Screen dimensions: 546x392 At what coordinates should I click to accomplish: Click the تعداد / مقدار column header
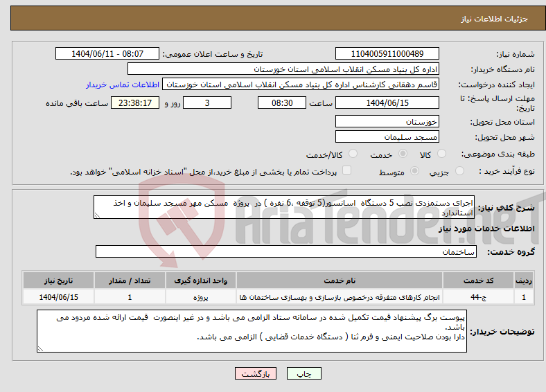(130, 280)
